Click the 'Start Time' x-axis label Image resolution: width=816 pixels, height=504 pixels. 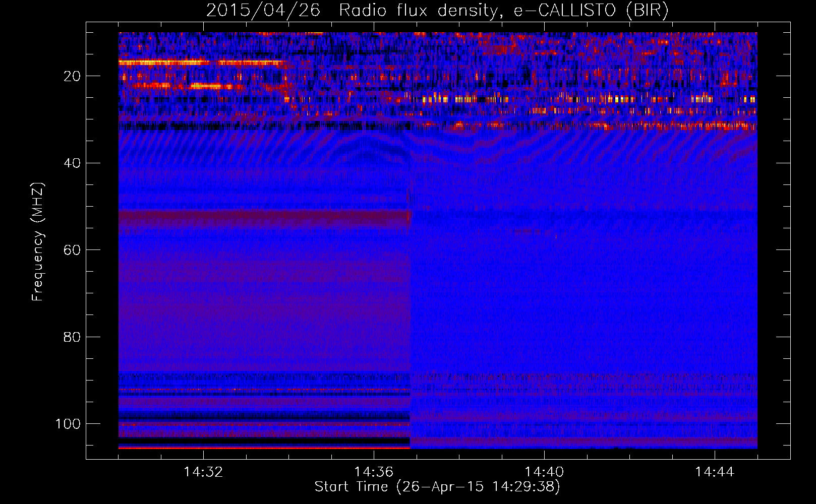[x=351, y=487]
